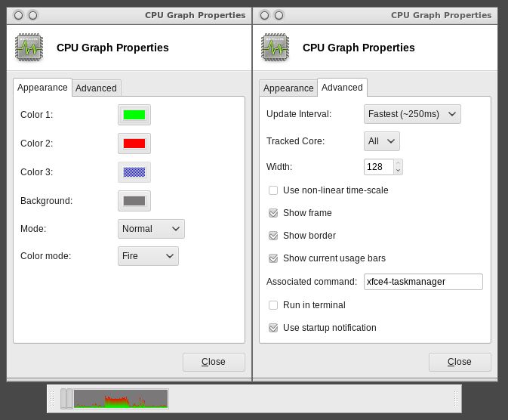Open Mode dropdown showing Normal

pos(151,229)
